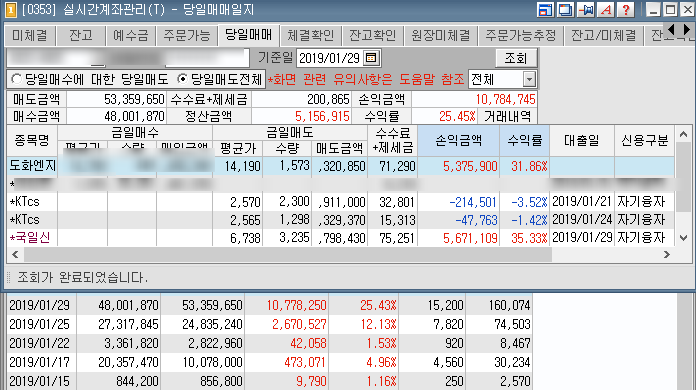Screen dimensions: 696x390
Task: Switch to the 잔고 tab
Action: pyautogui.click(x=80, y=35)
